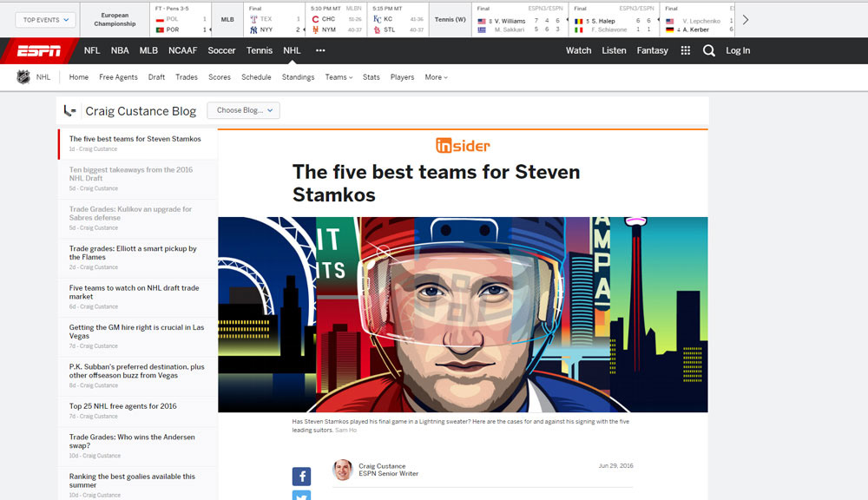The image size is (868, 500).
Task: Open the Standings tab
Action: pos(298,77)
